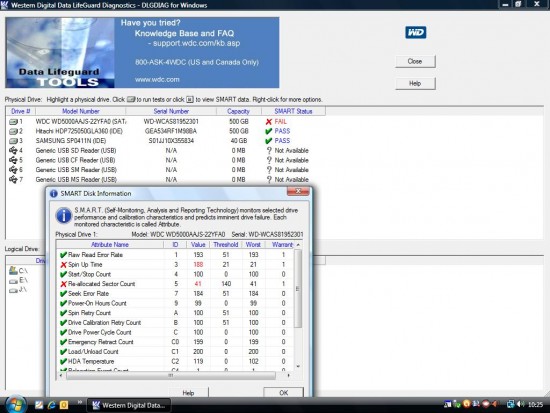Sort by Capacity column header
This screenshot has width=550, height=413.
pyautogui.click(x=239, y=111)
